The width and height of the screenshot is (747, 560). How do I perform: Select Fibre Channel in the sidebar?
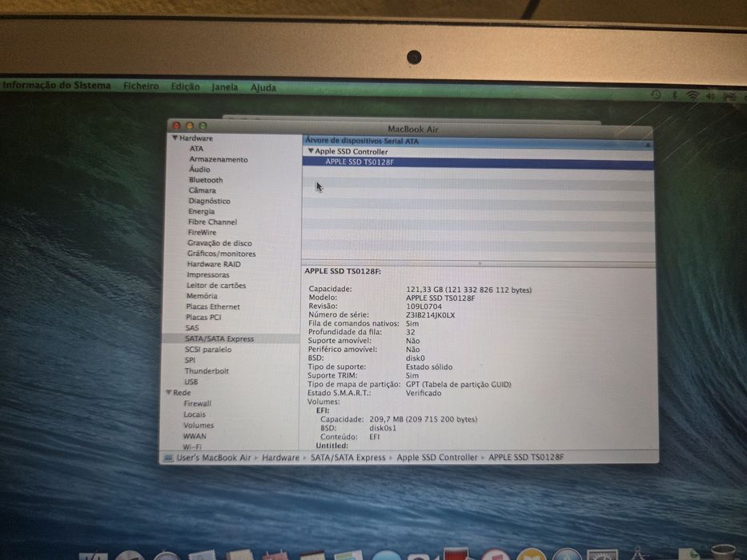tap(212, 222)
